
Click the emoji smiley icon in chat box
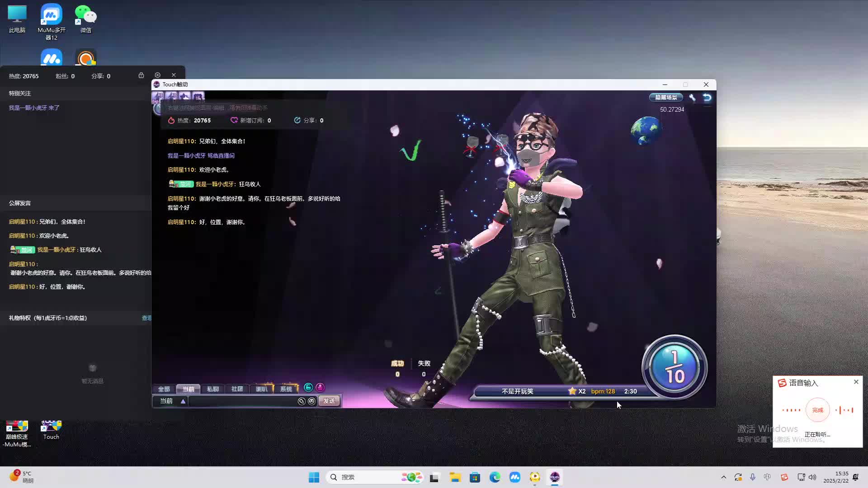point(312,401)
